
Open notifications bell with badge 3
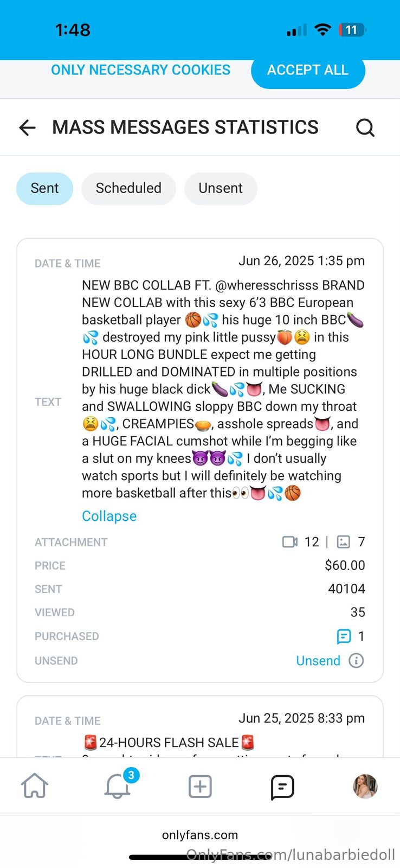[x=118, y=786]
